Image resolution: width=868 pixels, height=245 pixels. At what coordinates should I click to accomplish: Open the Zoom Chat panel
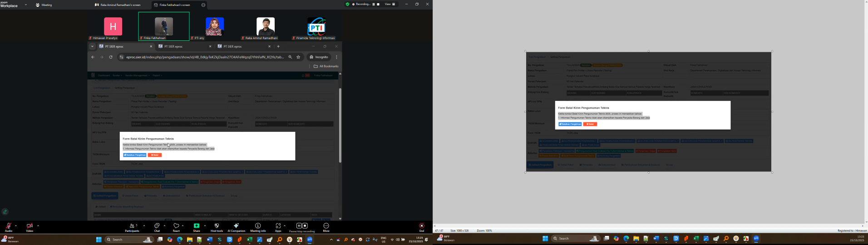click(x=157, y=227)
